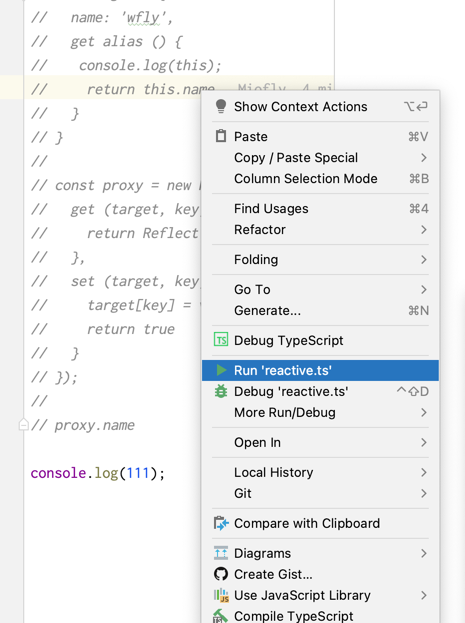This screenshot has width=465, height=623.
Task: Choose Generate... from the menu
Action: point(320,311)
